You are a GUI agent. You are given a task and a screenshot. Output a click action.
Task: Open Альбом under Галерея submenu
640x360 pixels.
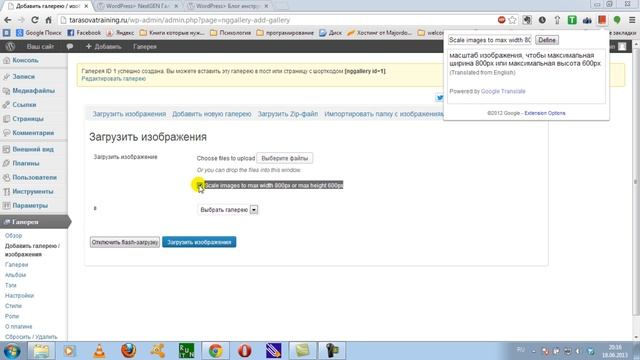click(16, 275)
